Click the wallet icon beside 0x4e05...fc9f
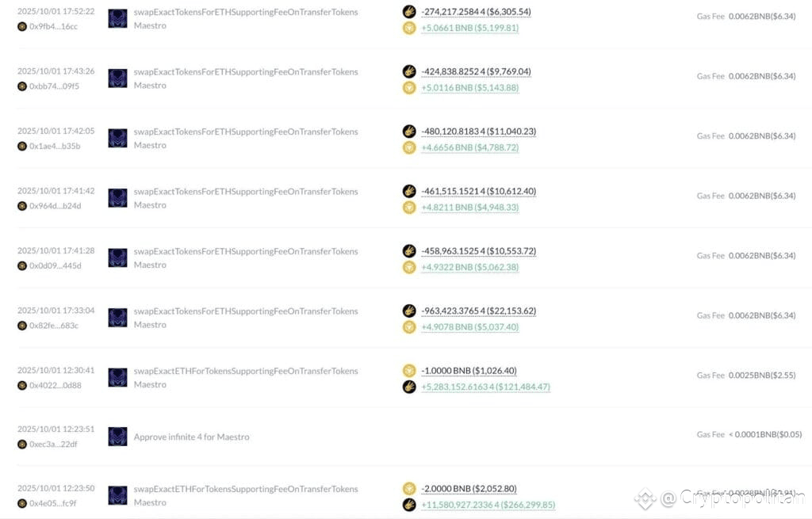Screen dimensions: 812x519 click(x=21, y=503)
